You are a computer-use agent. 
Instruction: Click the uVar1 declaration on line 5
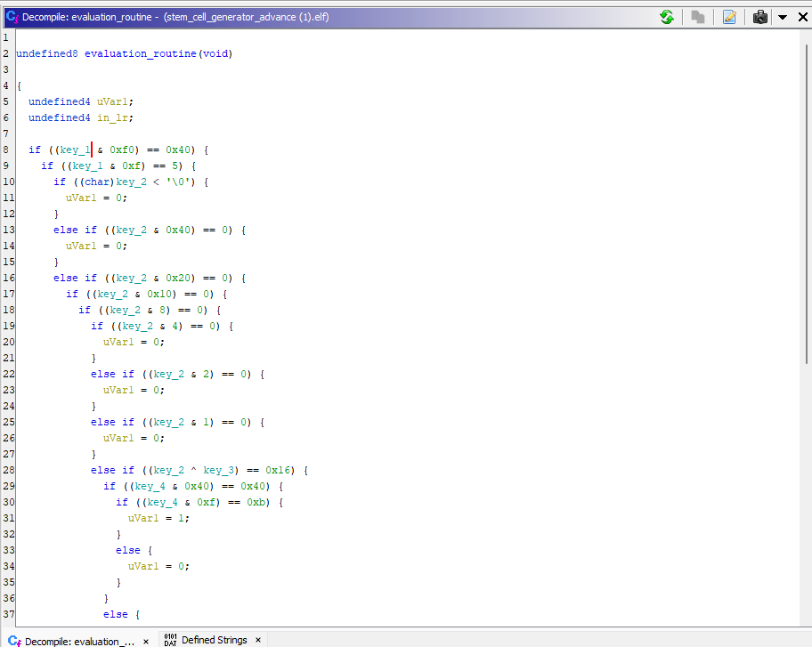tap(112, 101)
